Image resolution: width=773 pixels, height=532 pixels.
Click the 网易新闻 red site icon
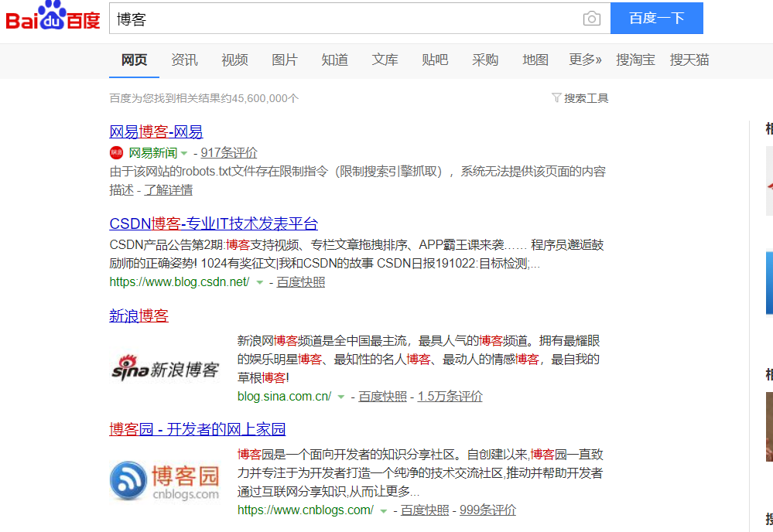coord(116,152)
